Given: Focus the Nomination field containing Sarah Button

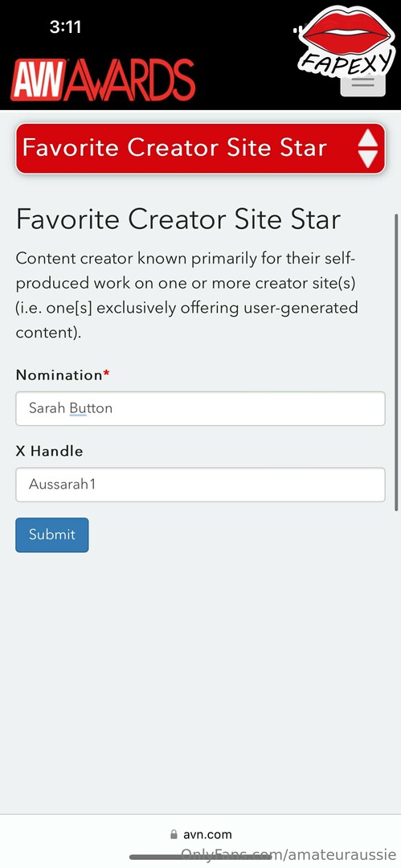Looking at the screenshot, I should click(x=201, y=408).
